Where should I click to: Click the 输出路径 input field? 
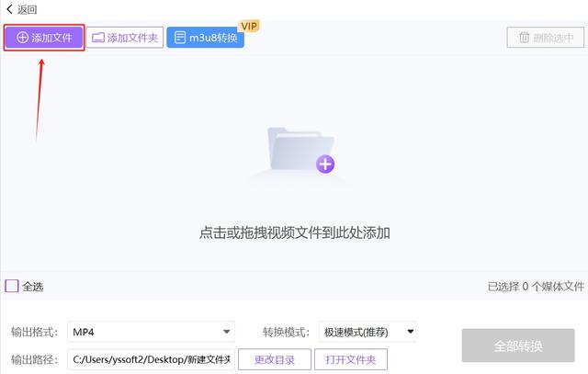coord(151,359)
